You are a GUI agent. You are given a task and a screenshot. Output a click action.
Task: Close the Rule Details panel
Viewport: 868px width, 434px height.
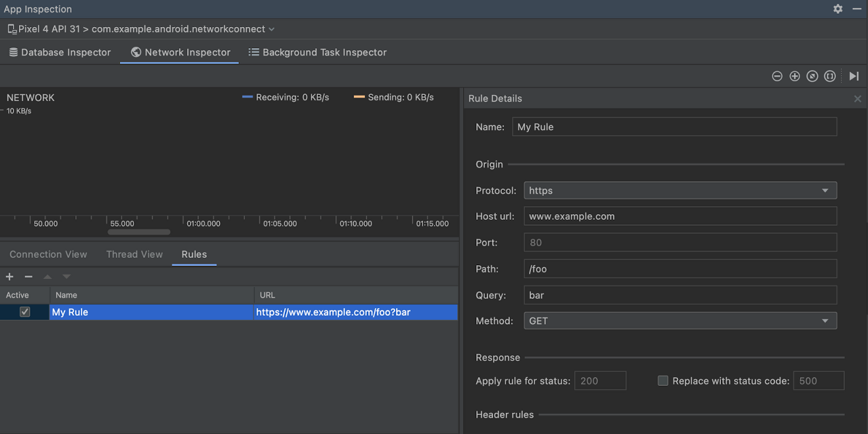click(858, 98)
